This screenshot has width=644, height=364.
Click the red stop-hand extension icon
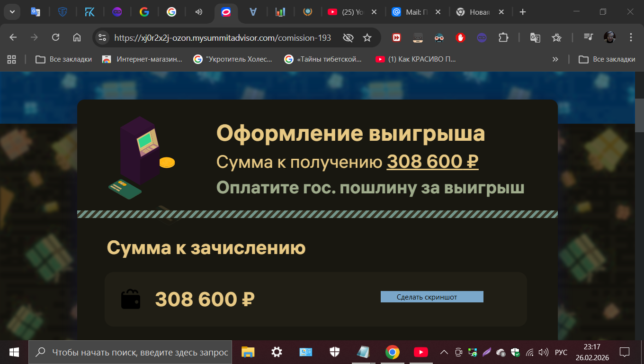coord(460,37)
